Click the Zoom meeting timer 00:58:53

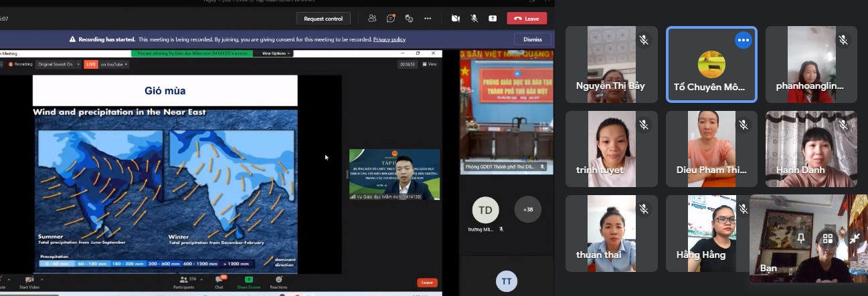point(407,64)
